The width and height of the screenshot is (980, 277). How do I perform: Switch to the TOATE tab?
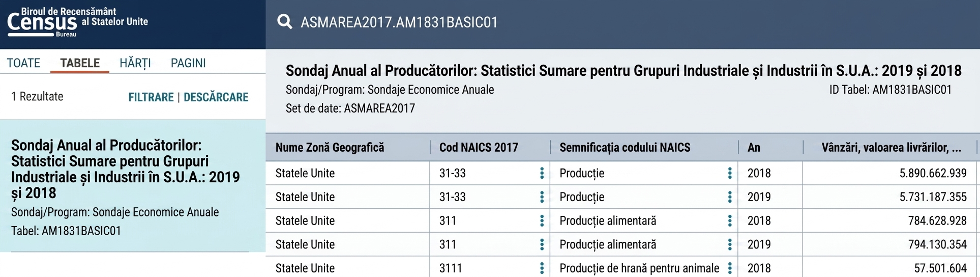23,63
